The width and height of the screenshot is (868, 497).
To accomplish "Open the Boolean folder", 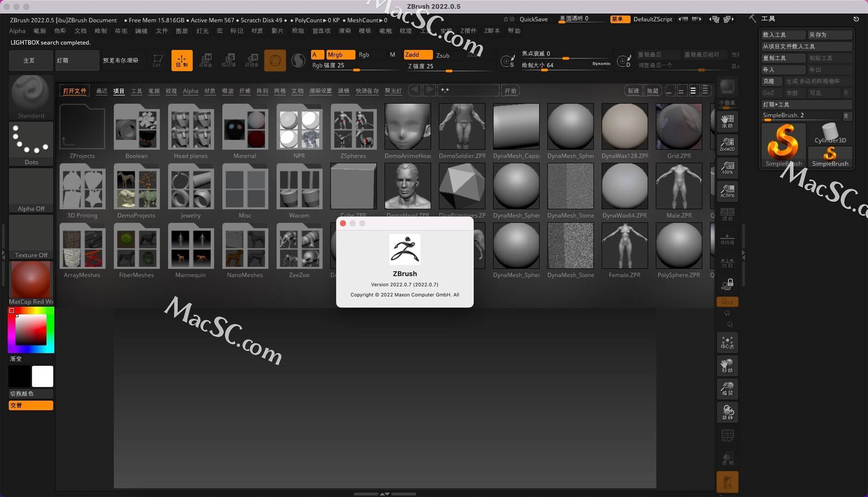I will (137, 132).
